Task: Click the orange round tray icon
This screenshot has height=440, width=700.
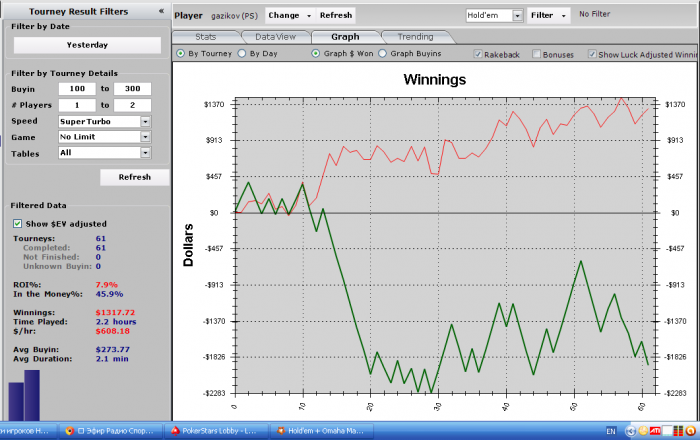Action: [x=691, y=431]
